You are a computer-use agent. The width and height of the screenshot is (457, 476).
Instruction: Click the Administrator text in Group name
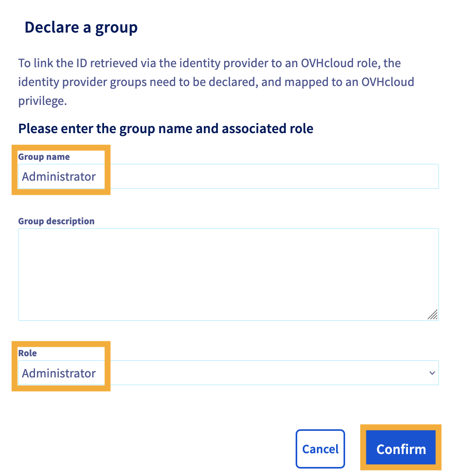[x=59, y=177]
